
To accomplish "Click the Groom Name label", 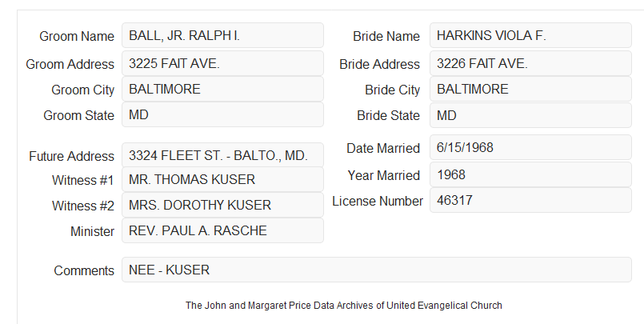I will [77, 36].
